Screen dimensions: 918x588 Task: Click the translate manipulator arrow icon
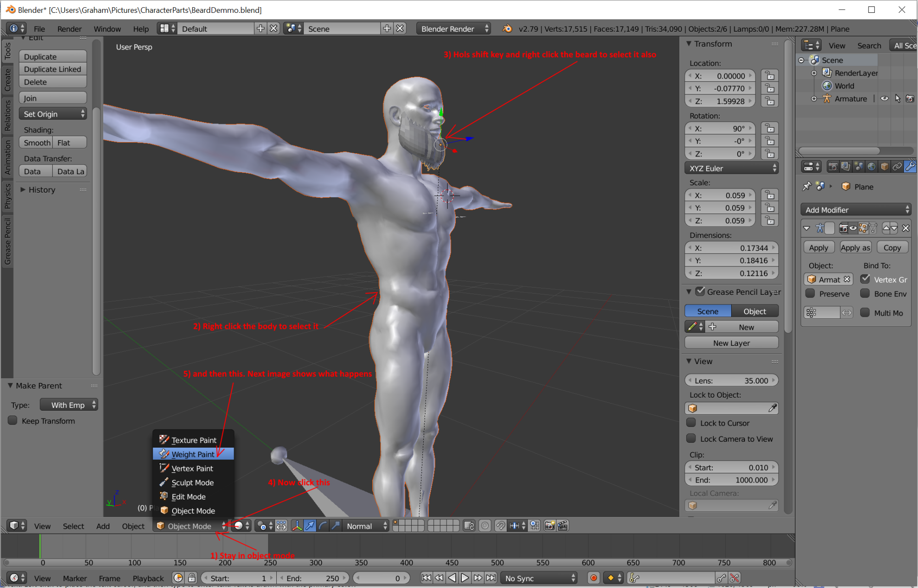coord(310,526)
